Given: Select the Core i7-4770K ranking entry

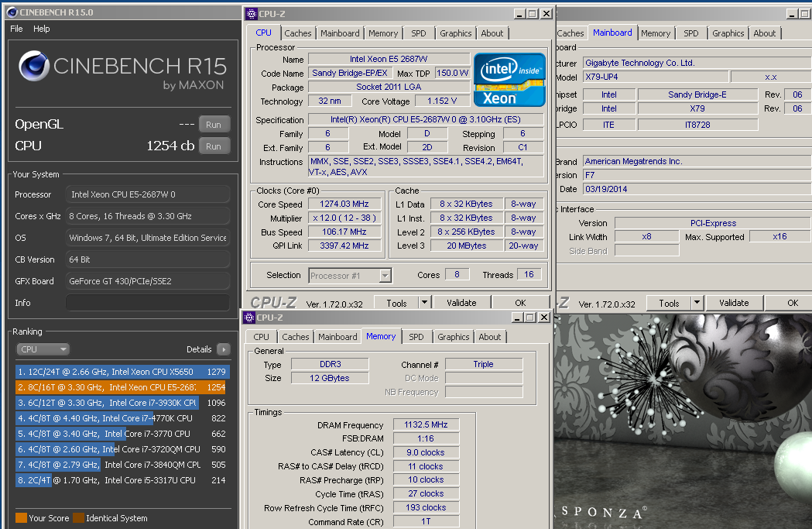Looking at the screenshot, I should tap(122, 418).
